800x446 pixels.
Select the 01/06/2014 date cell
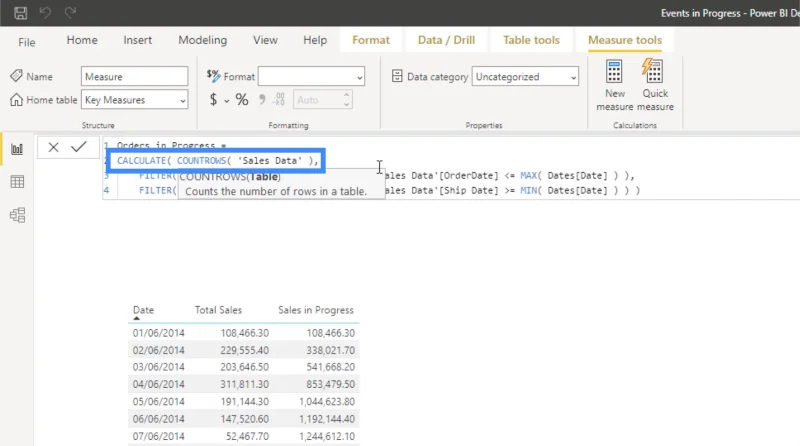(x=159, y=333)
